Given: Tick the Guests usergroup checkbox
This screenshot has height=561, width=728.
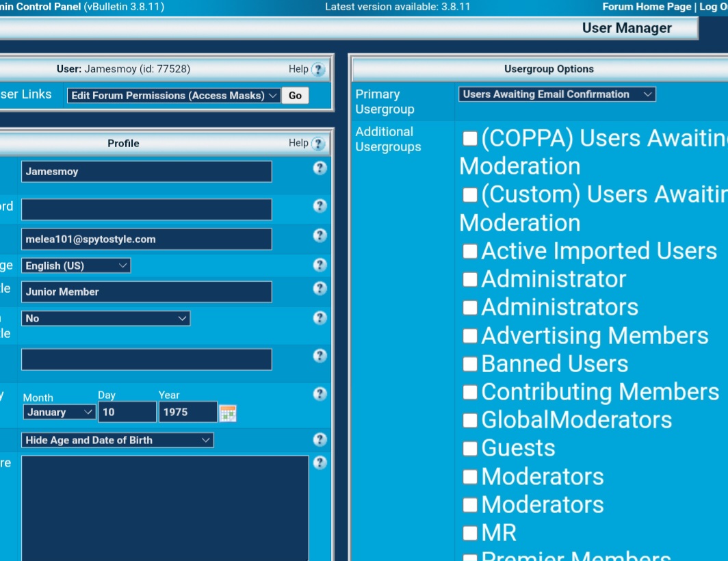Looking at the screenshot, I should point(469,448).
